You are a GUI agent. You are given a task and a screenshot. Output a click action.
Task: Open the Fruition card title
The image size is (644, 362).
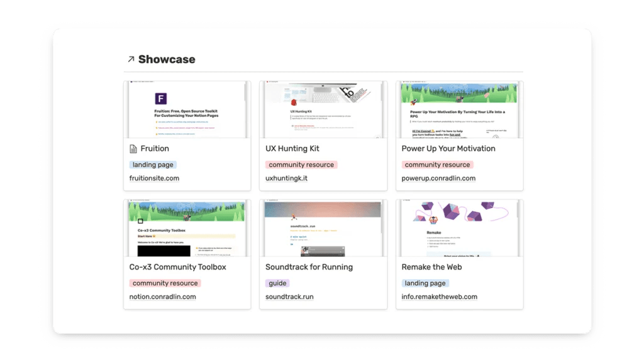pyautogui.click(x=155, y=148)
